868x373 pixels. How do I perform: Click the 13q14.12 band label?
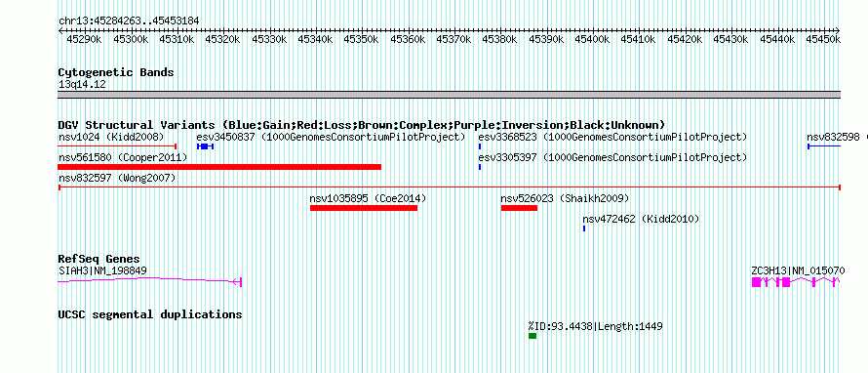82,85
